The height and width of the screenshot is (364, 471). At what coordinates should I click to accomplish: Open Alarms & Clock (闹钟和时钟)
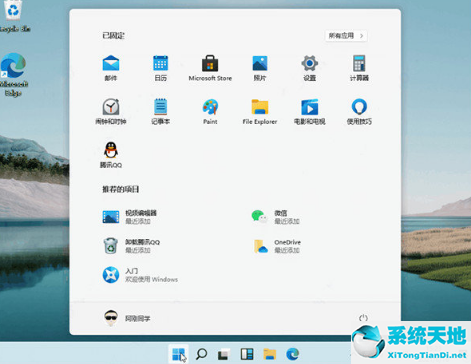111,111
